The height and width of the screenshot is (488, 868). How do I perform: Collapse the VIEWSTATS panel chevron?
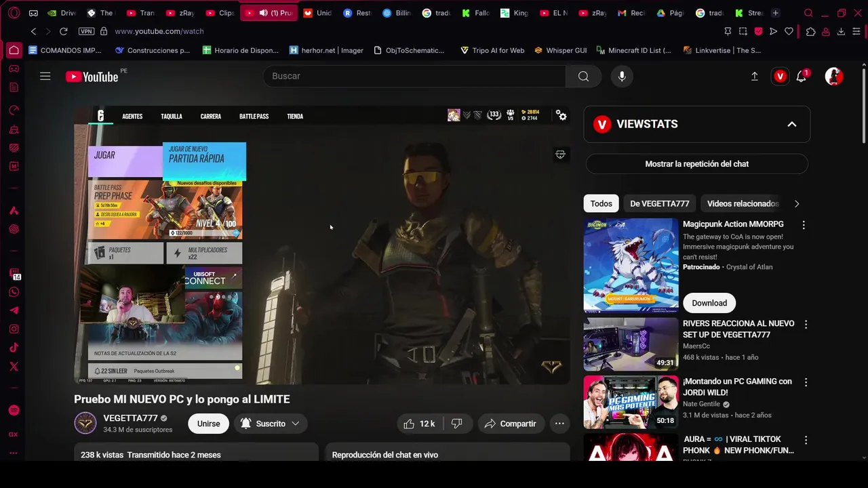coord(791,124)
